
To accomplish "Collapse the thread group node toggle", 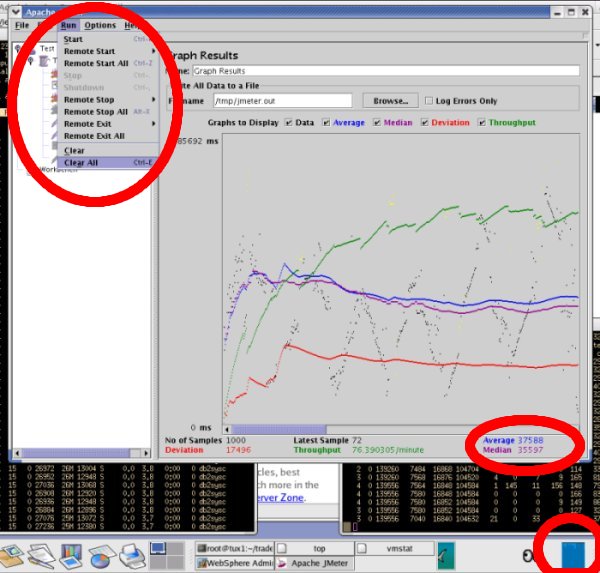I will pos(31,61).
